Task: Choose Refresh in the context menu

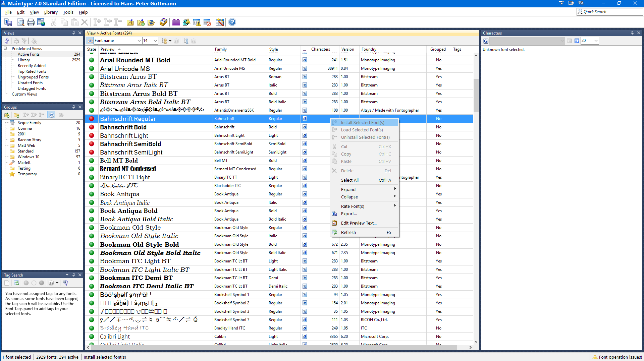Action: point(364,232)
